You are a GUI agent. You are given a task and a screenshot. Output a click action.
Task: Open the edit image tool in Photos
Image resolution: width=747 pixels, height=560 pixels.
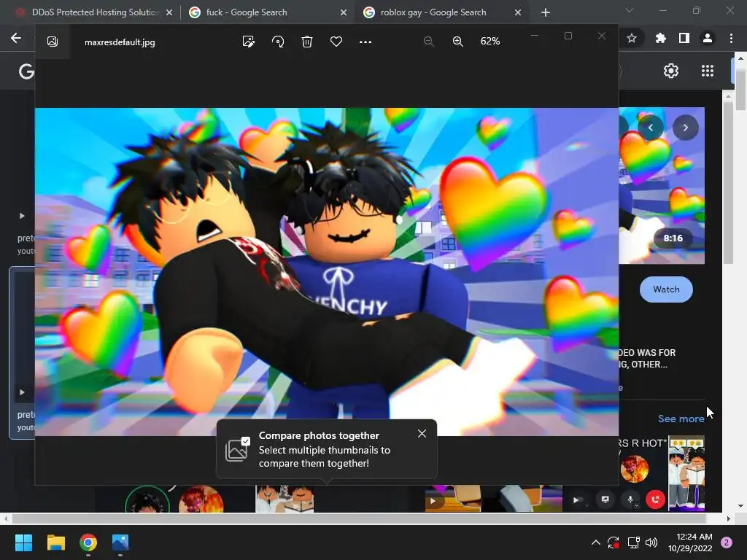click(248, 42)
